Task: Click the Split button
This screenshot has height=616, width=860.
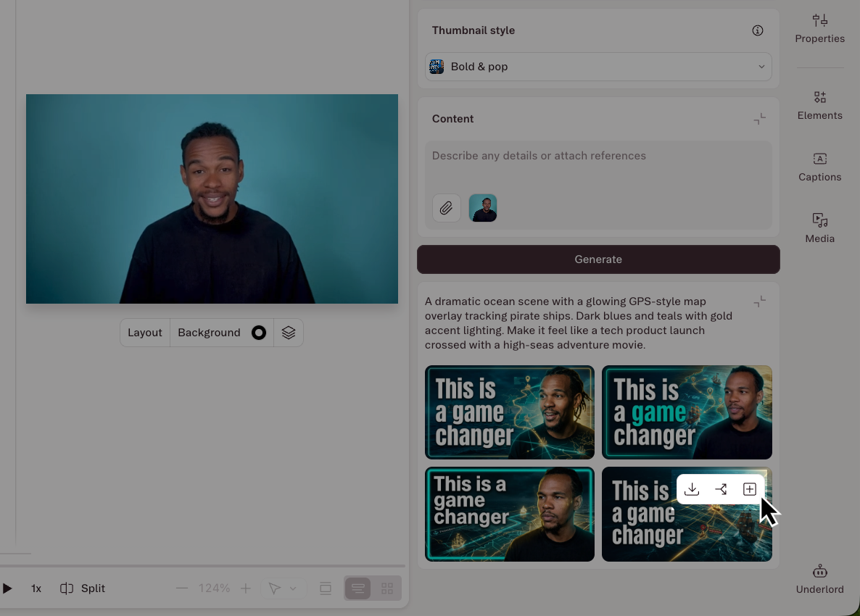Action: point(82,588)
